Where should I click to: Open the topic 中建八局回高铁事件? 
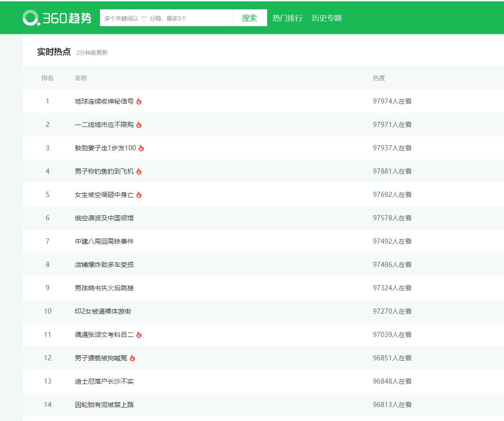tap(104, 241)
